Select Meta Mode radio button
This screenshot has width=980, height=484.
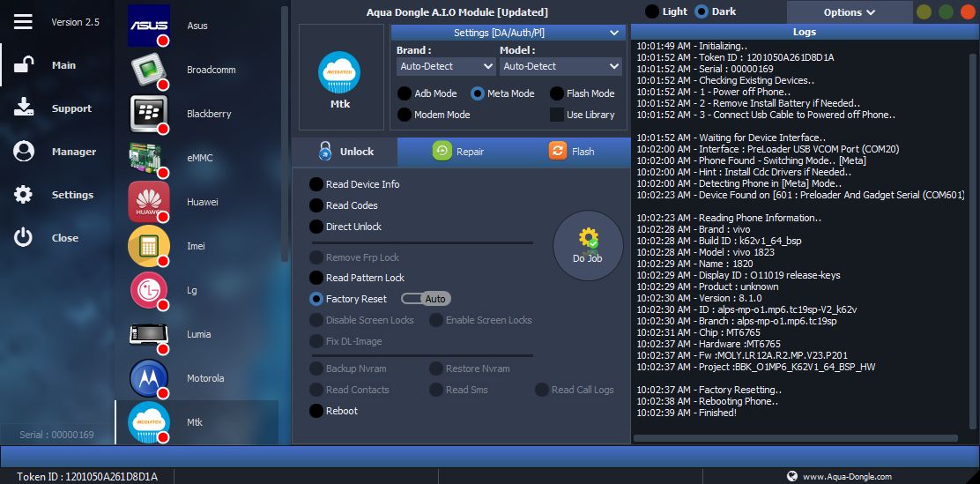point(478,93)
